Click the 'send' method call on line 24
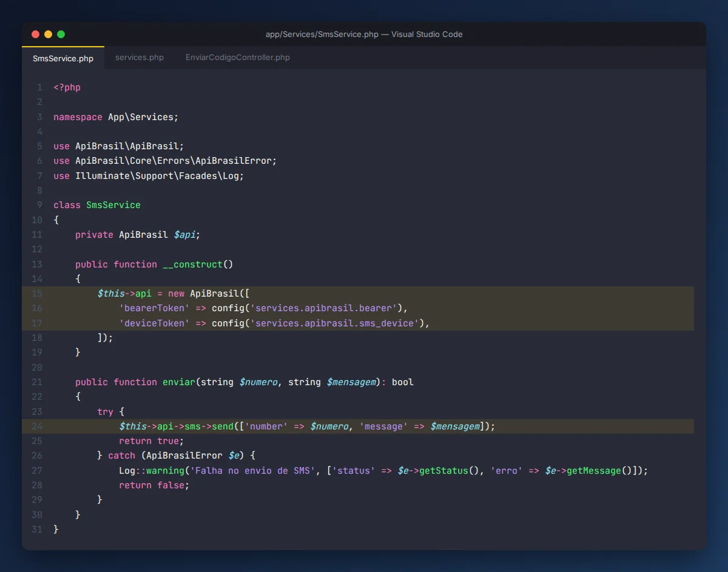This screenshot has width=728, height=572. 223,426
